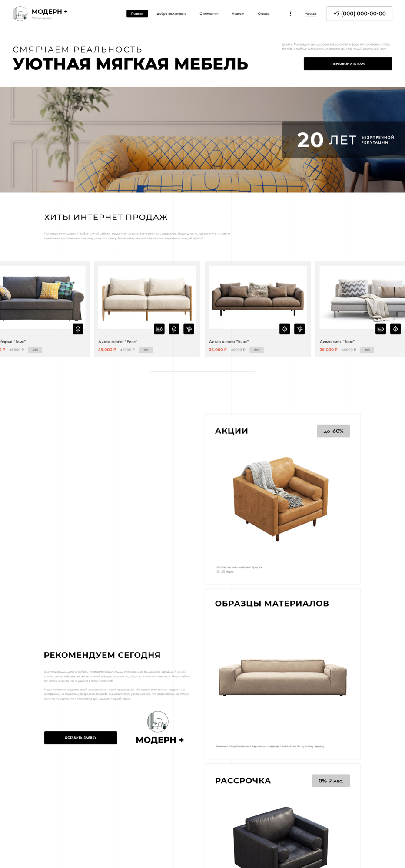The image size is (405, 868).
Task: Click the Модерн+ logo beside Оставить заявку button
Action: click(x=159, y=728)
